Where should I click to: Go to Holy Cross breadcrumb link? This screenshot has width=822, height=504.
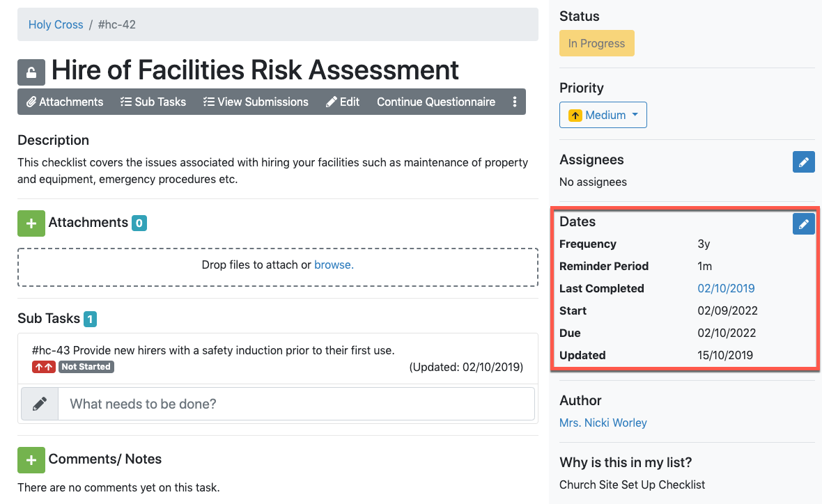tap(56, 24)
